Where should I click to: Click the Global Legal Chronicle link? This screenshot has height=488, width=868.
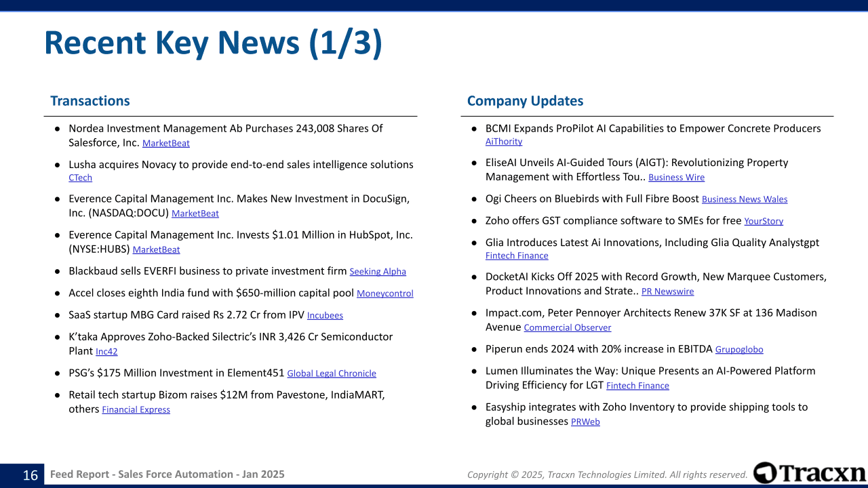[x=331, y=373]
